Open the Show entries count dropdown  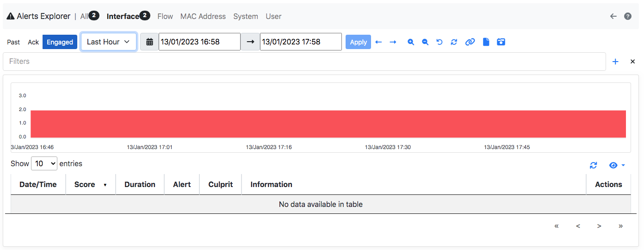[x=44, y=163]
